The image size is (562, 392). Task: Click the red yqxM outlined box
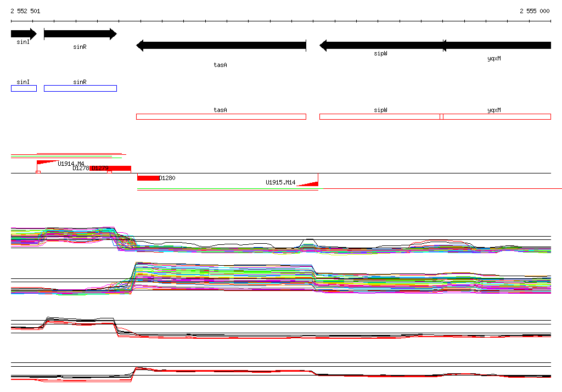point(496,116)
